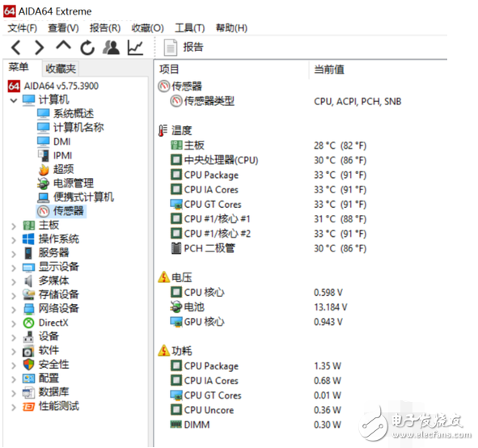Open the 帮助(H) menu
The height and width of the screenshot is (448, 478).
pos(231,28)
